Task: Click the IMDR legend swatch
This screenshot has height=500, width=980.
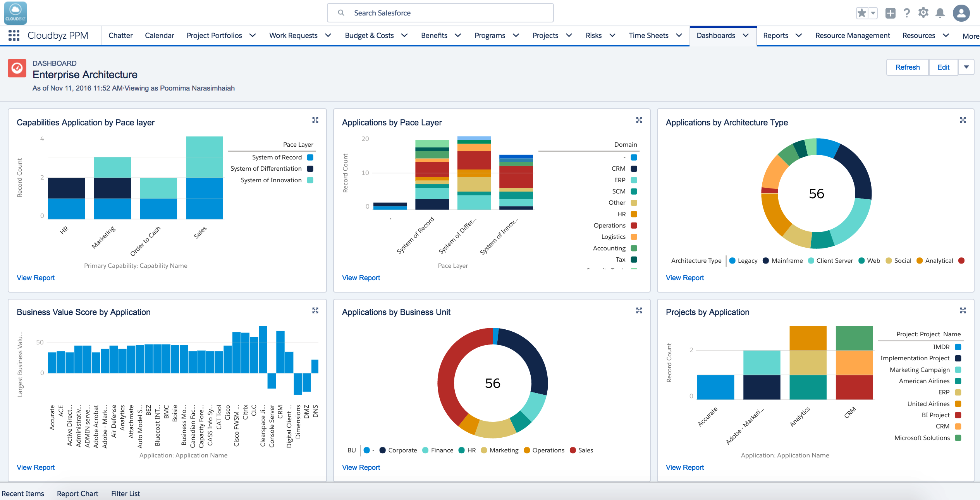Action: point(958,347)
